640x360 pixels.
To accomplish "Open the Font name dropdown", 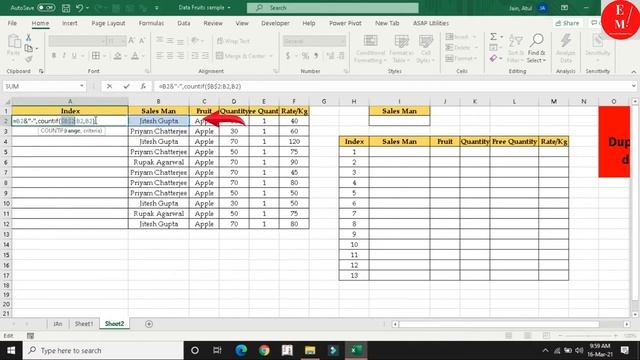I will coord(103,41).
